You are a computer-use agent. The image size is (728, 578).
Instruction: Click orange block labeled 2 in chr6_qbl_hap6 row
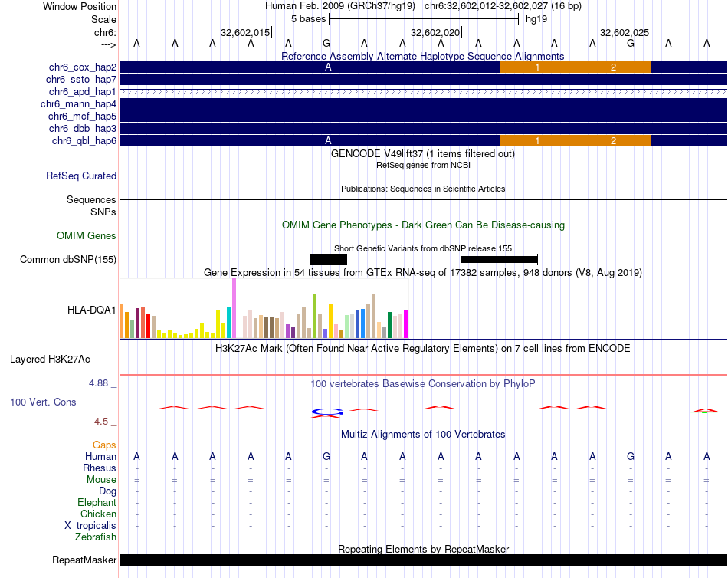click(x=613, y=141)
